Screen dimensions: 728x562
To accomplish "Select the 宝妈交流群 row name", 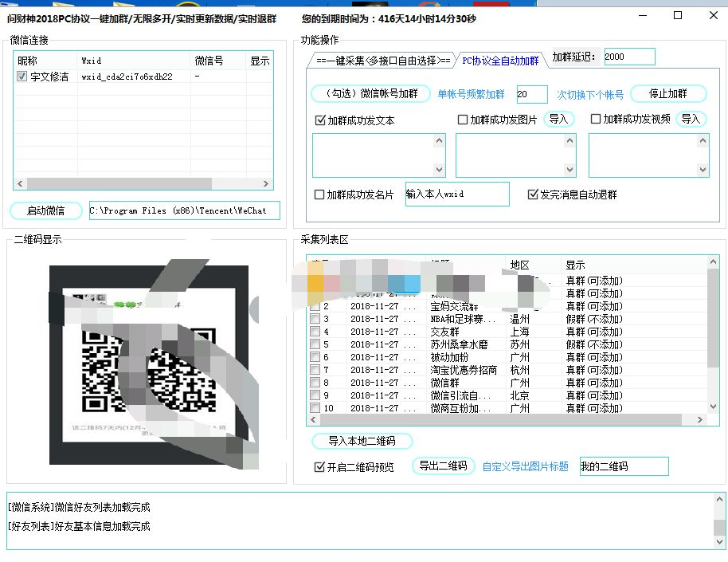I will click(x=454, y=306).
